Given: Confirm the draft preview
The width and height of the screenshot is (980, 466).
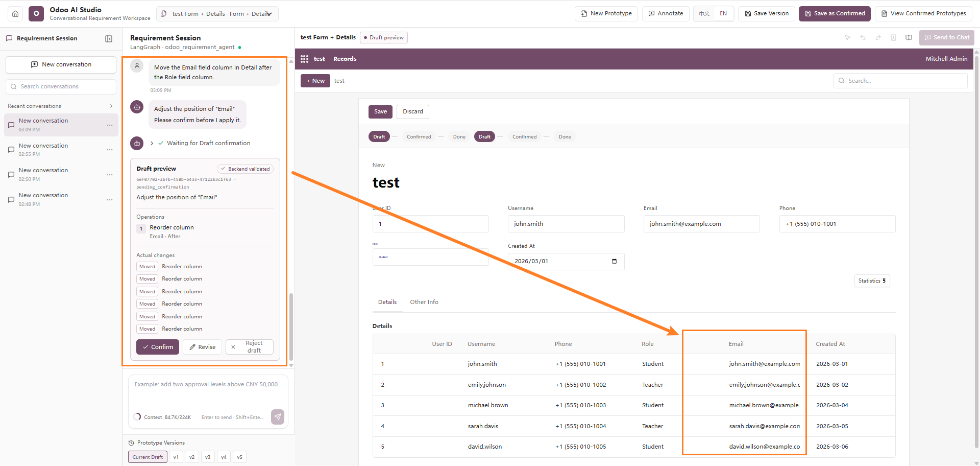Looking at the screenshot, I should point(158,347).
